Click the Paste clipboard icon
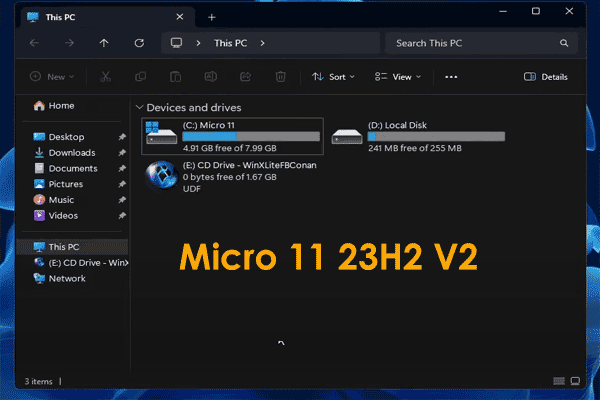 (175, 77)
